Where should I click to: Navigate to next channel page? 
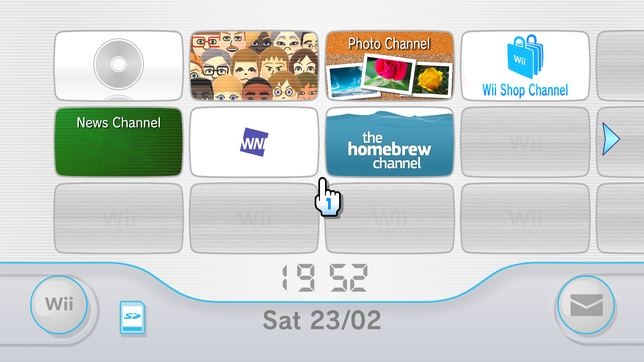(x=612, y=138)
